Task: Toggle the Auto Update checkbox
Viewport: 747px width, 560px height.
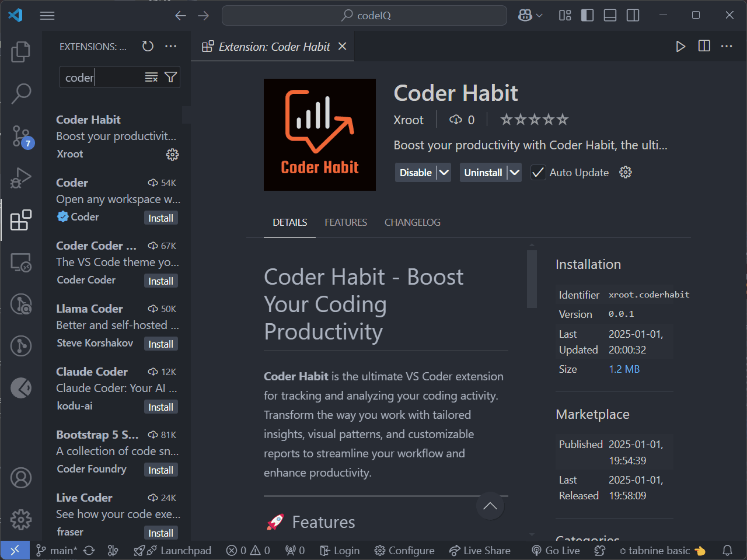Action: tap(538, 173)
